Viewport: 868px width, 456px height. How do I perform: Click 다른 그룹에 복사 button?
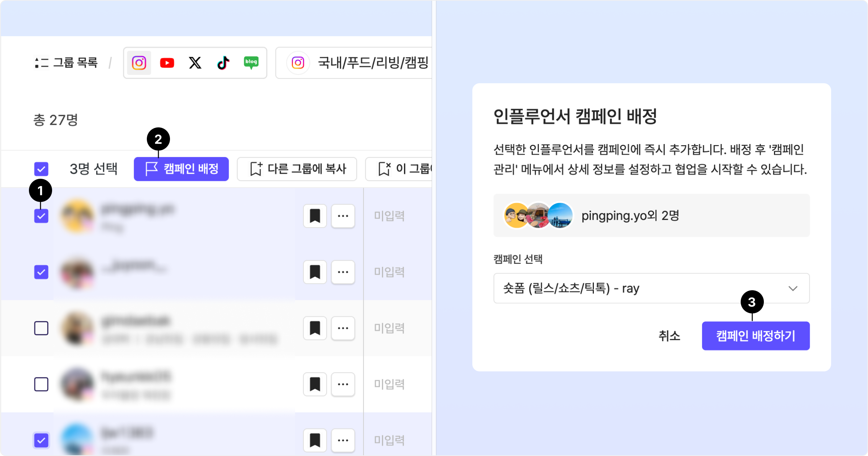(x=297, y=169)
